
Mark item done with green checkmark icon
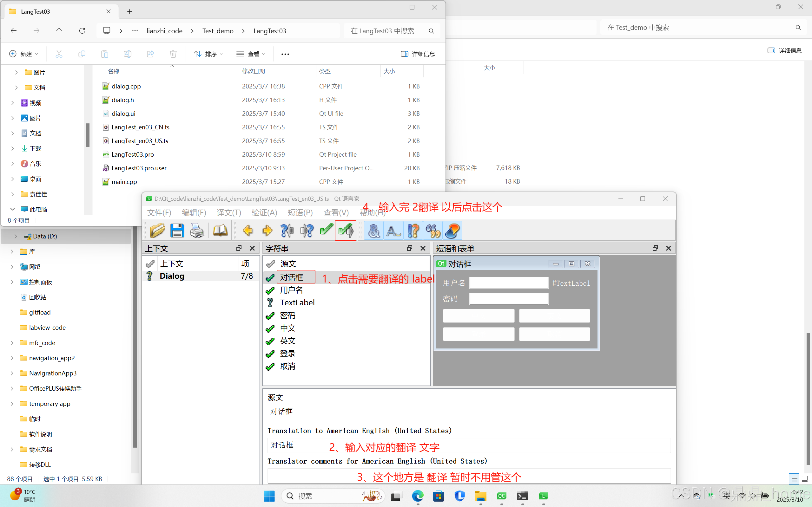click(x=326, y=231)
